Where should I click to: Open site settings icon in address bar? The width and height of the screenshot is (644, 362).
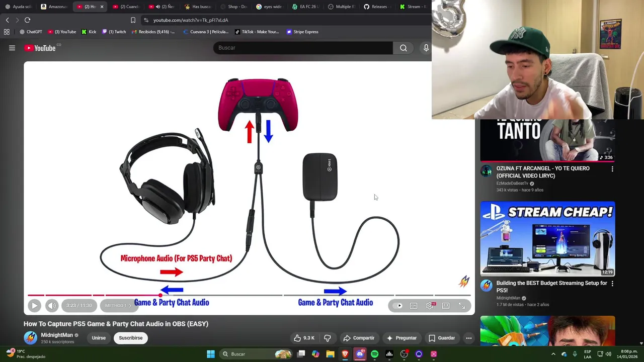tap(146, 20)
